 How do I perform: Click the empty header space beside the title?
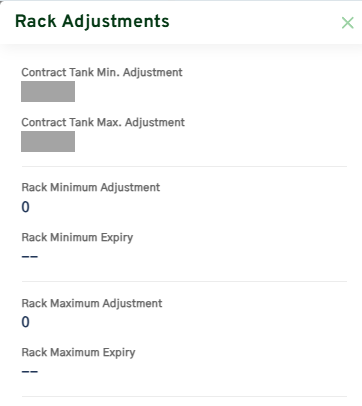[255, 22]
